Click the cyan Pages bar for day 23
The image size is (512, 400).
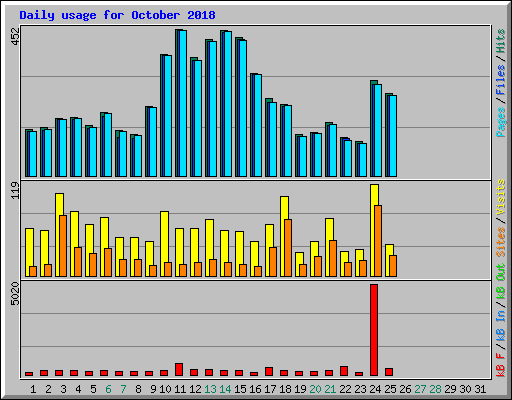click(363, 160)
